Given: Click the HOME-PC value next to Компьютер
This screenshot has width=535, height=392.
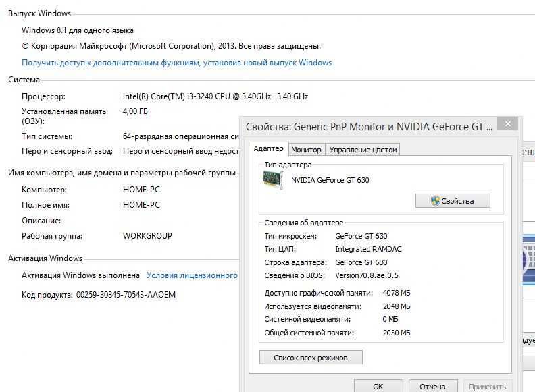Looking at the screenshot, I should pos(141,190).
